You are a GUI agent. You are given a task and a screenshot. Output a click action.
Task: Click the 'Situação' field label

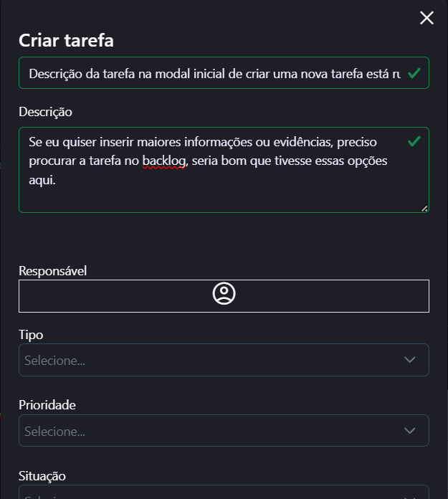coord(42,476)
